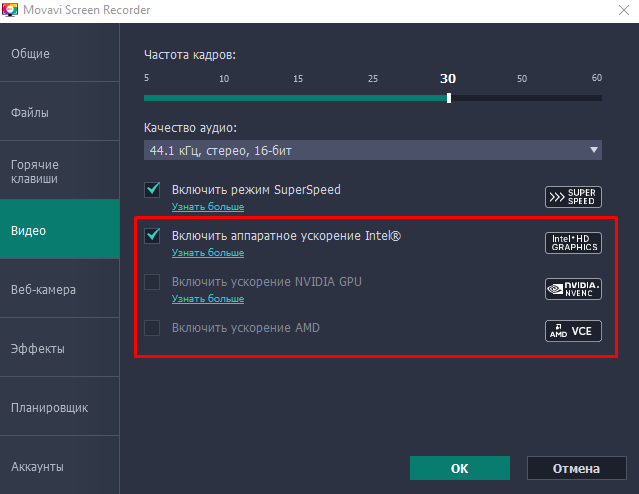
Task: Enable NVIDIA GPU acceleration checkbox
Action: click(x=152, y=282)
